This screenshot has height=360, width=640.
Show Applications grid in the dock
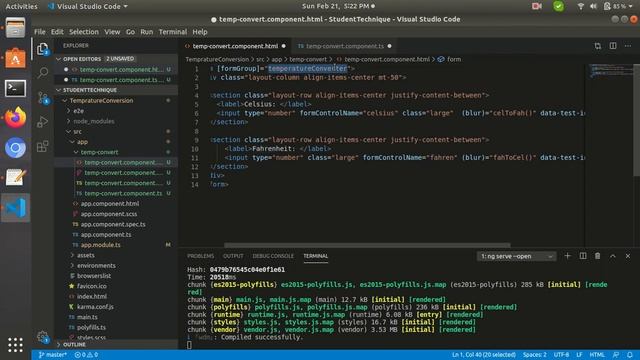[15, 345]
